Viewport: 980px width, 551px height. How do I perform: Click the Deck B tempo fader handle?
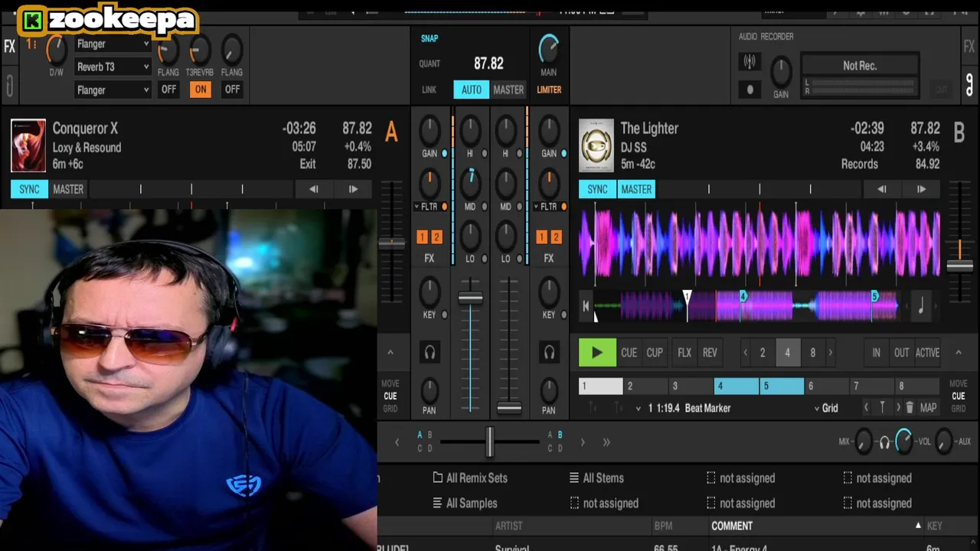point(960,266)
